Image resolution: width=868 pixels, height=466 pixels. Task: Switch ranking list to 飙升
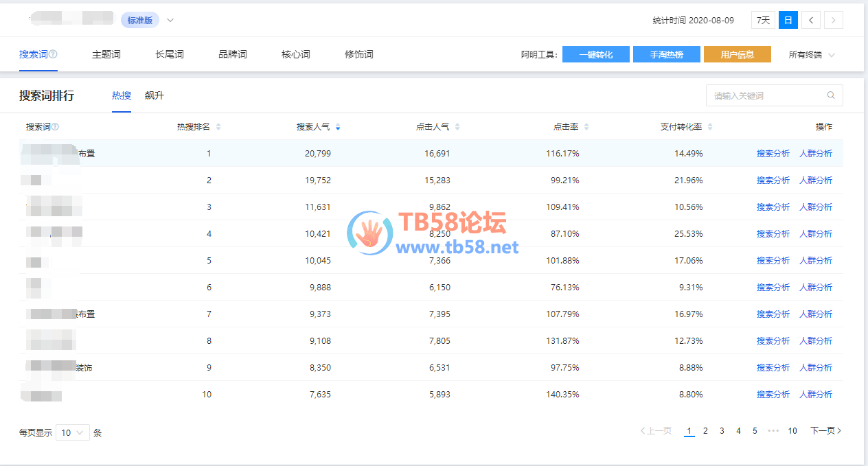tap(155, 95)
